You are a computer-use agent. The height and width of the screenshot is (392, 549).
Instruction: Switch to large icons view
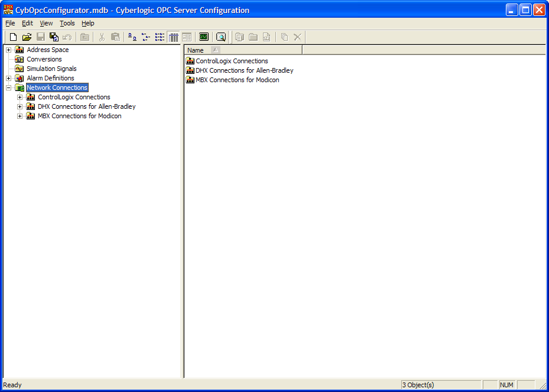(x=133, y=37)
